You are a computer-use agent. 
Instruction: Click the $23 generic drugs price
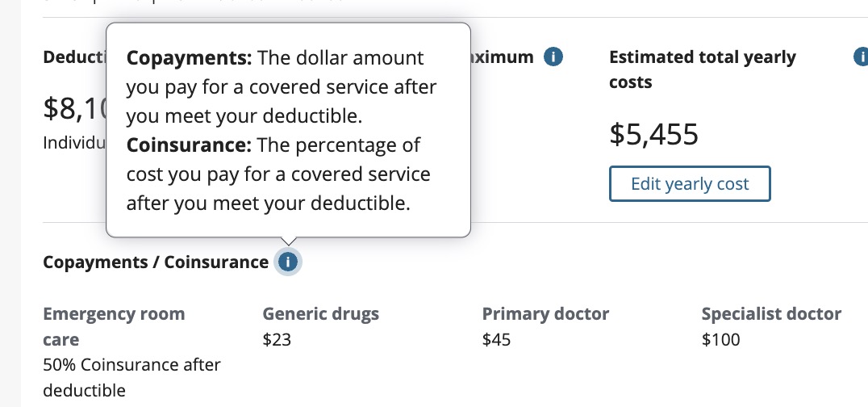[277, 340]
